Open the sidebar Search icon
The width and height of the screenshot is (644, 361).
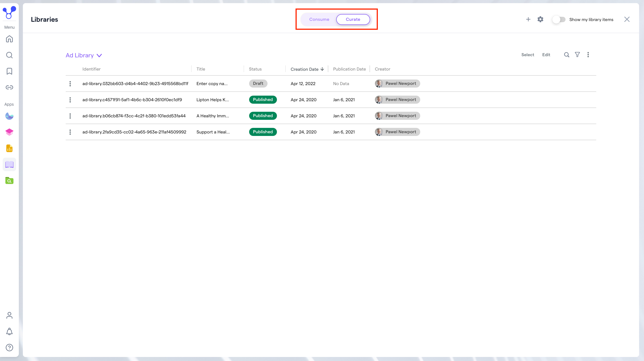click(9, 55)
